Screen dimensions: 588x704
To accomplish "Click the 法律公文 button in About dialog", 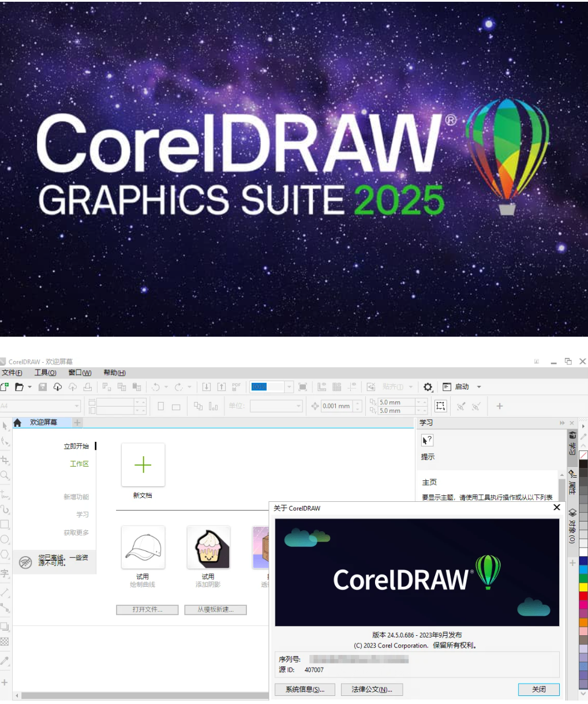I will pyautogui.click(x=372, y=689).
